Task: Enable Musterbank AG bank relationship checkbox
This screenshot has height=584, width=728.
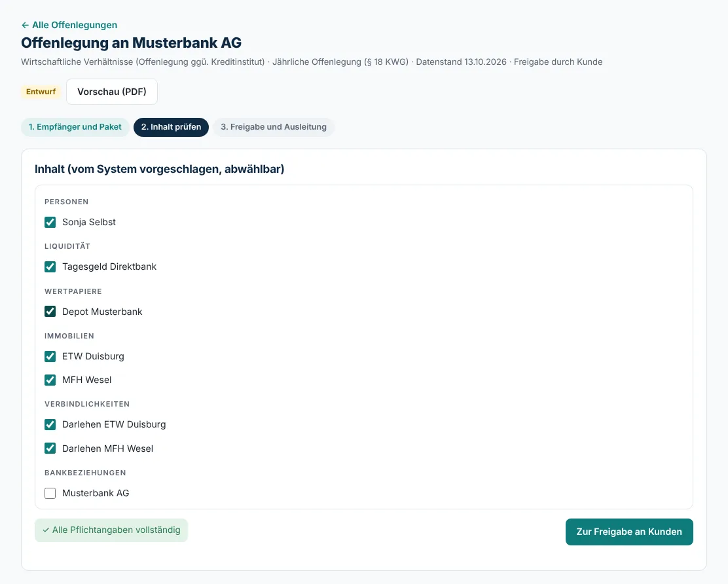Action: coord(50,493)
